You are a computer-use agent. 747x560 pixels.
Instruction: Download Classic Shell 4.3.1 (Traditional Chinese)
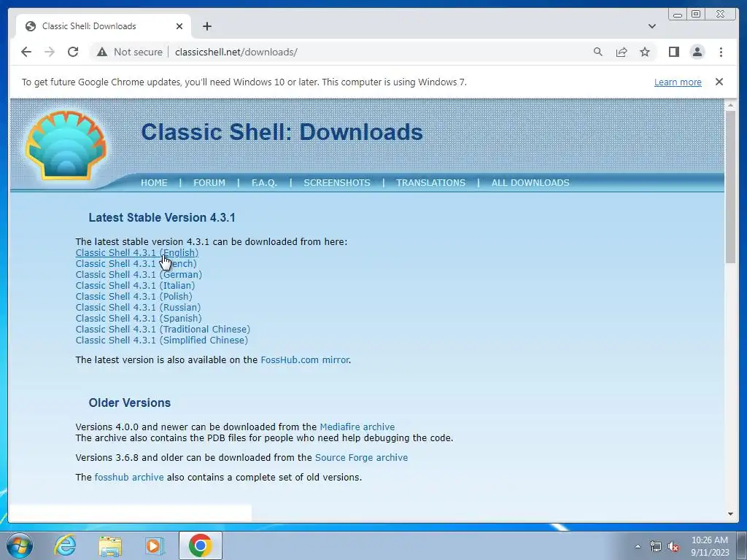163,330
